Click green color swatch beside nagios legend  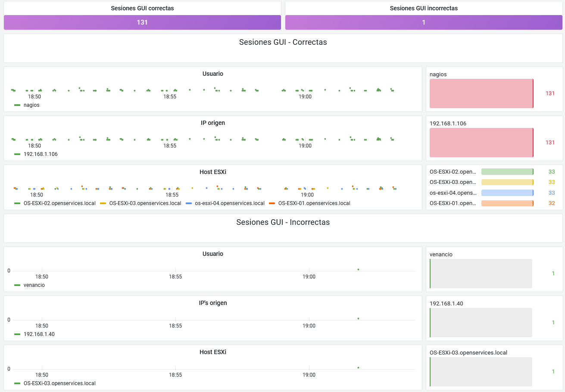pyautogui.click(x=17, y=105)
